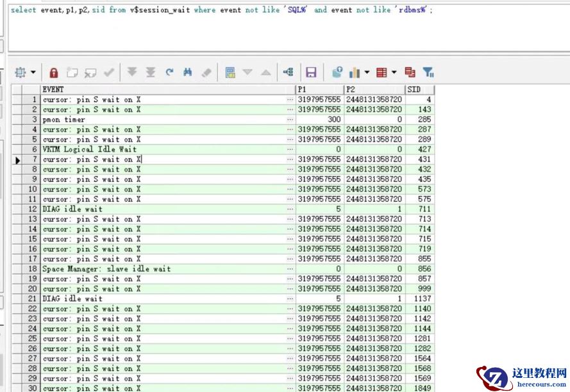Image resolution: width=570 pixels, height=392 pixels.
Task: Click the delete record icon
Action: point(90,73)
